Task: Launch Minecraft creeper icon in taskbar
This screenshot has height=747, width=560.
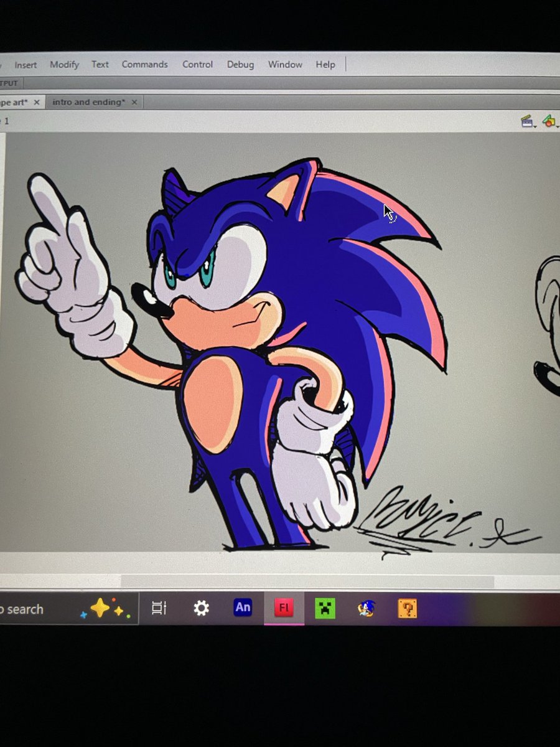Action: (x=325, y=608)
